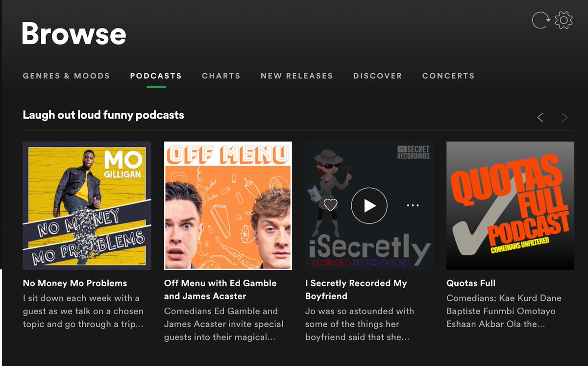Go to New Releases tab
This screenshot has height=366, width=588.
(296, 76)
